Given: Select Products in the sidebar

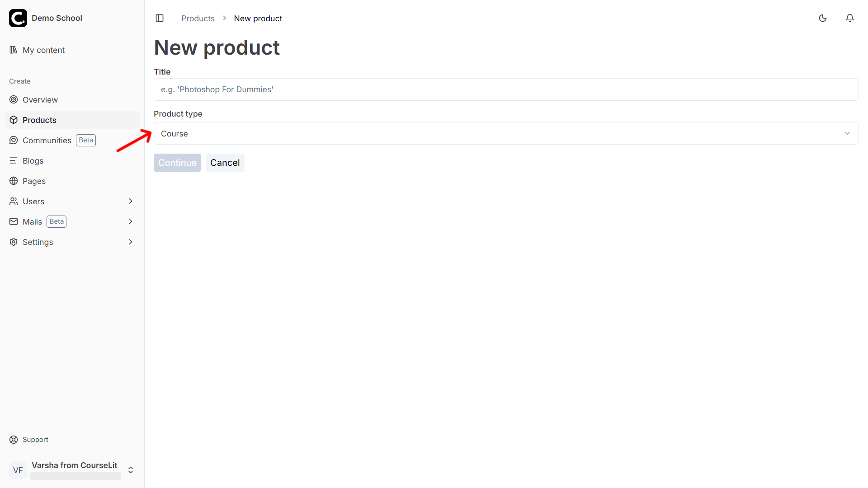Looking at the screenshot, I should point(39,120).
